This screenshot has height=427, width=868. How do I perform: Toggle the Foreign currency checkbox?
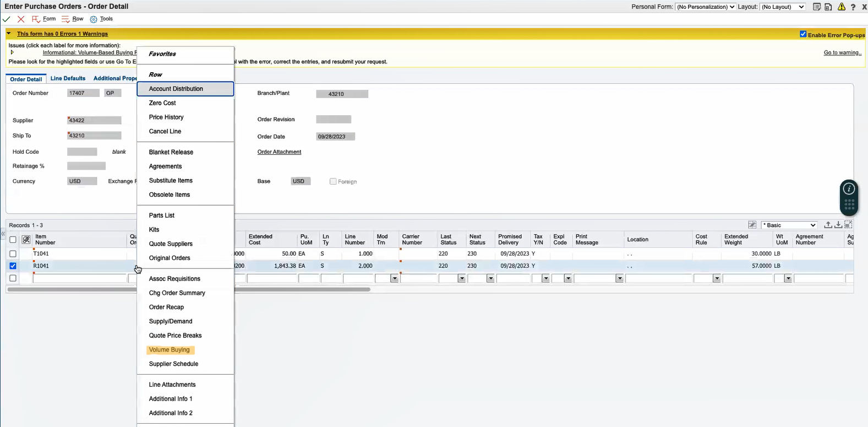333,181
